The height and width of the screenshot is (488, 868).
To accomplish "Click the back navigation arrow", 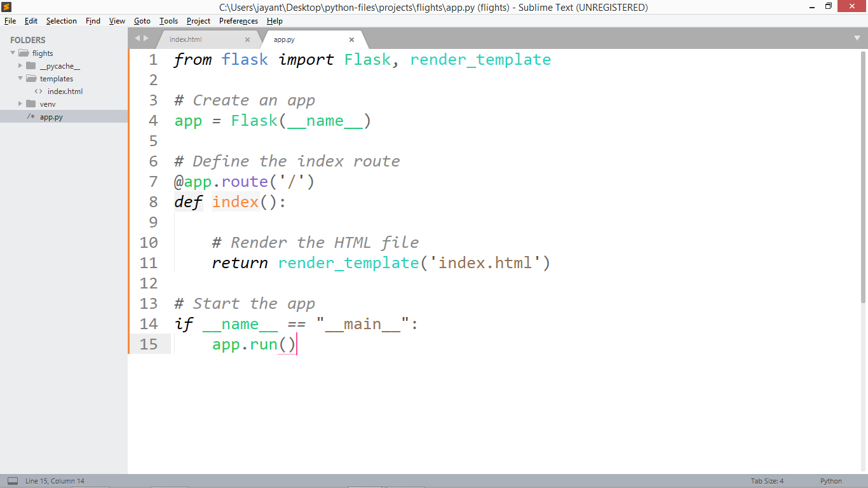I will [136, 38].
